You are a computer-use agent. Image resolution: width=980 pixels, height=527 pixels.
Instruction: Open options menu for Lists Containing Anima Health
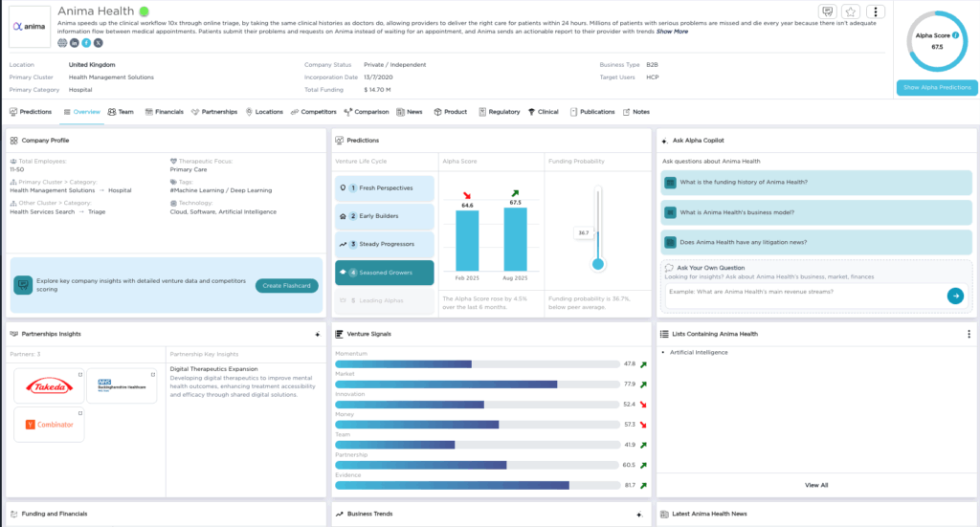click(x=969, y=334)
